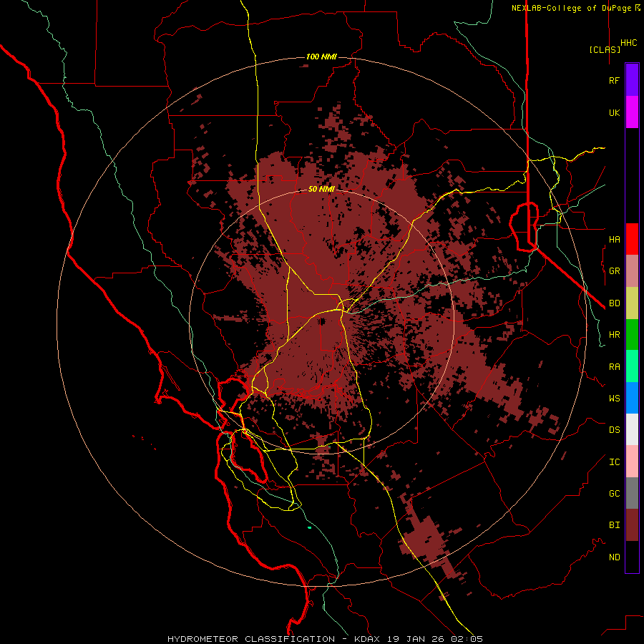This screenshot has width=644, height=644.
Task: Click the GC legend label
Action: (614, 494)
